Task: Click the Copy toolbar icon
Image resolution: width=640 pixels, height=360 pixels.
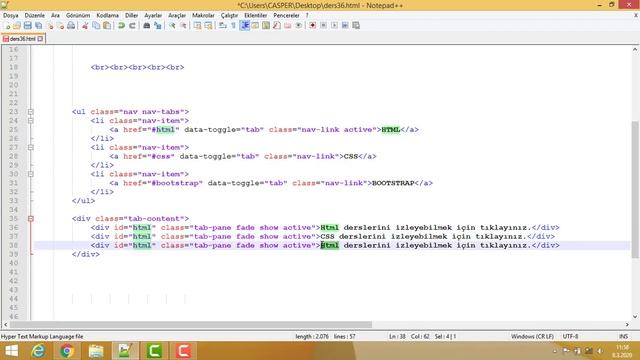Action: coord(96,25)
